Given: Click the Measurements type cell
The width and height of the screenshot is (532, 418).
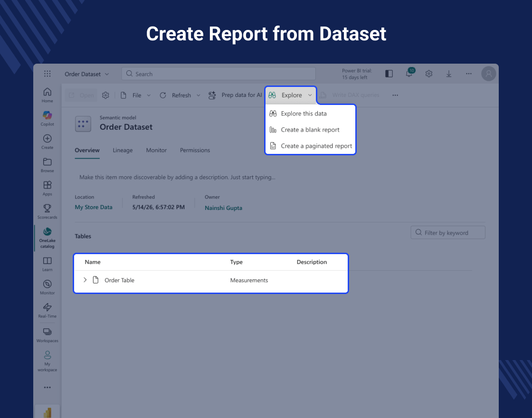Looking at the screenshot, I should tap(249, 280).
